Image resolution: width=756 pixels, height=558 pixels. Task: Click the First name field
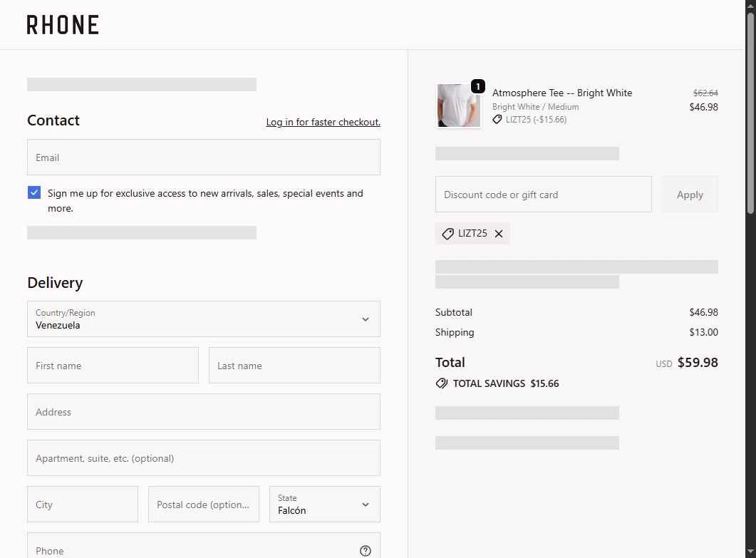click(113, 366)
